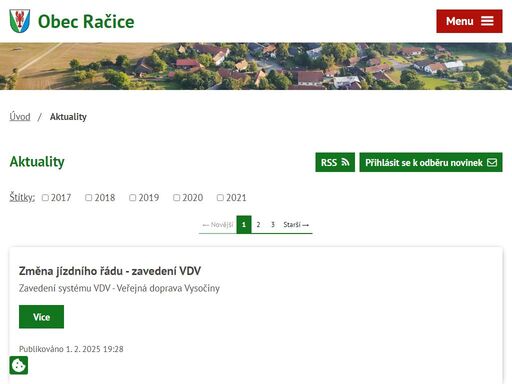
Task: Tick the 2019 tag checkbox
Action: point(133,198)
